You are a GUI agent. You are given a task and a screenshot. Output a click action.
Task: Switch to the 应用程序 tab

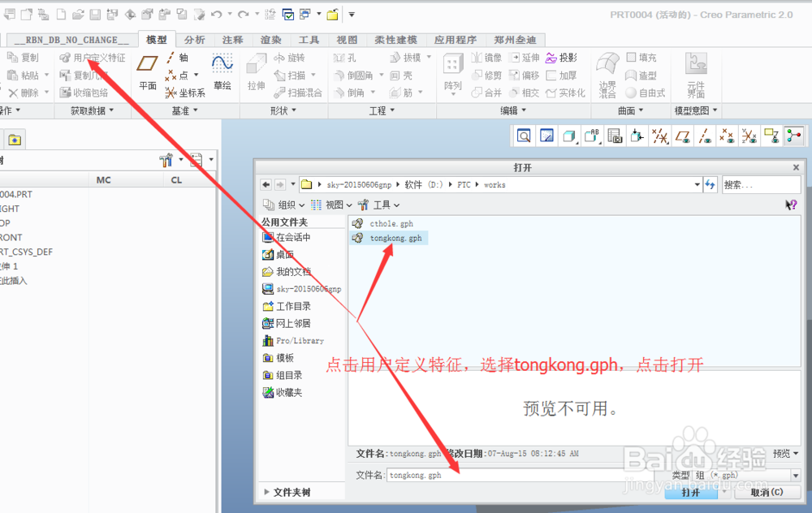pyautogui.click(x=456, y=40)
